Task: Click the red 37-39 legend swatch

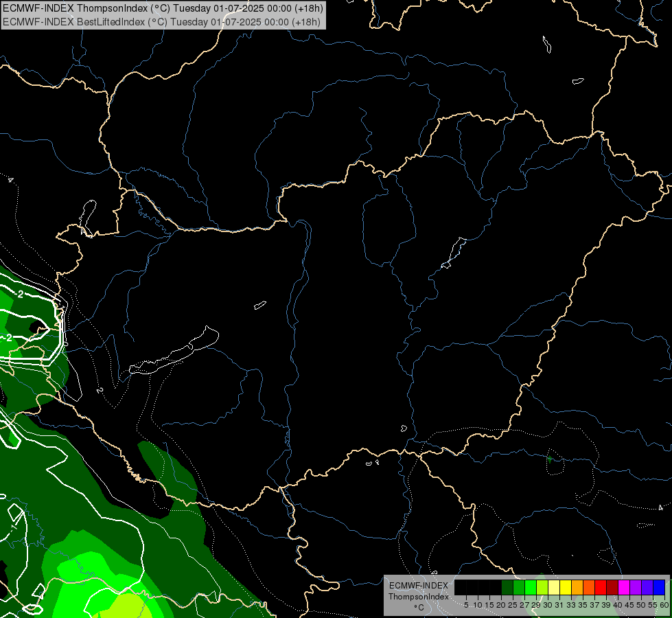Action: tap(601, 587)
